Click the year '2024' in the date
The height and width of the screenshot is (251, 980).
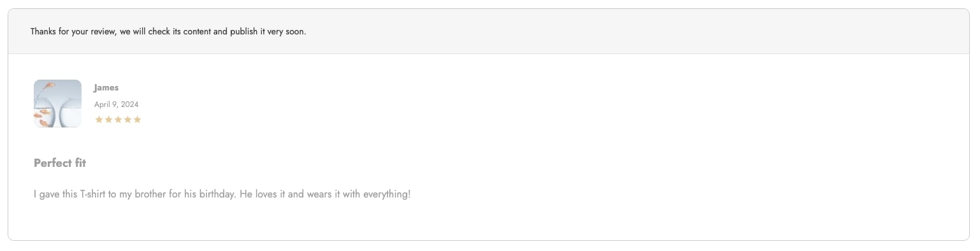[x=129, y=104]
